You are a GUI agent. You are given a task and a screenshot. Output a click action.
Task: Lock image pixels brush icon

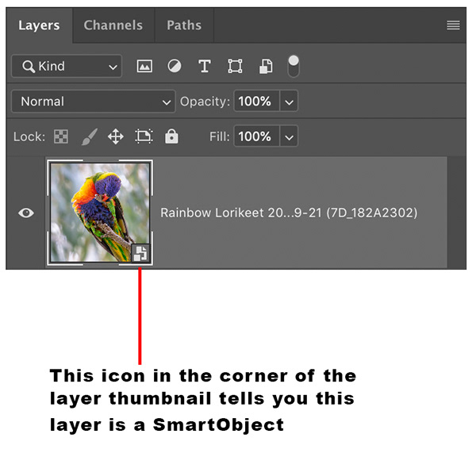(90, 136)
